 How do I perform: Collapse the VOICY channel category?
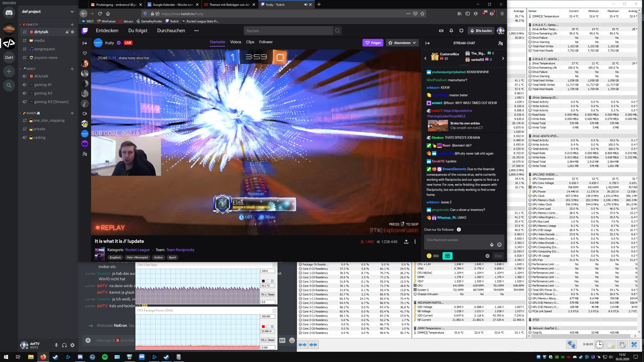click(31, 69)
